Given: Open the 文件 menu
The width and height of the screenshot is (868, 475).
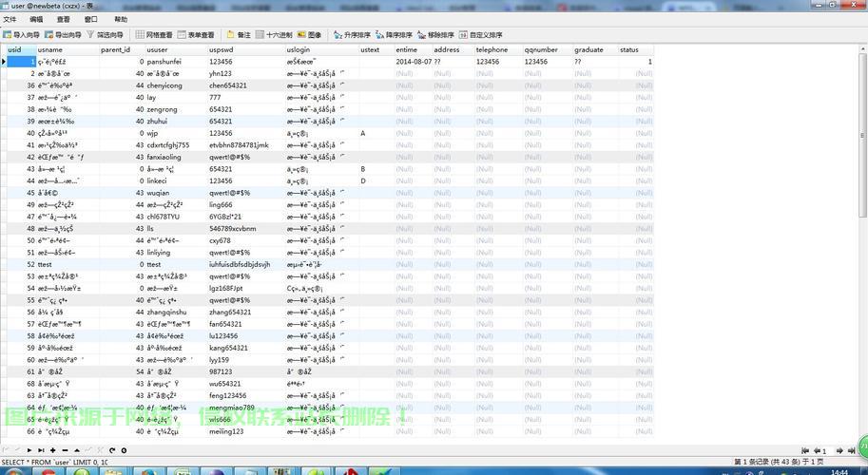Looking at the screenshot, I should coord(10,19).
